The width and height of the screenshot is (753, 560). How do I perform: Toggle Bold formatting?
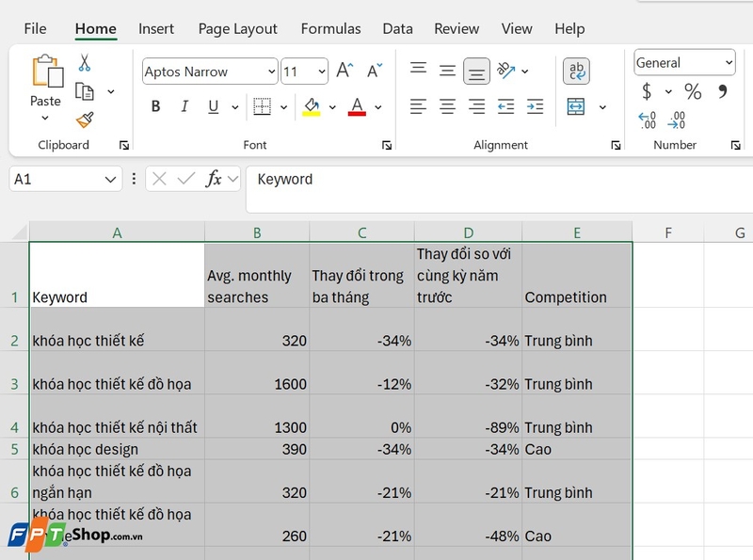tap(155, 106)
